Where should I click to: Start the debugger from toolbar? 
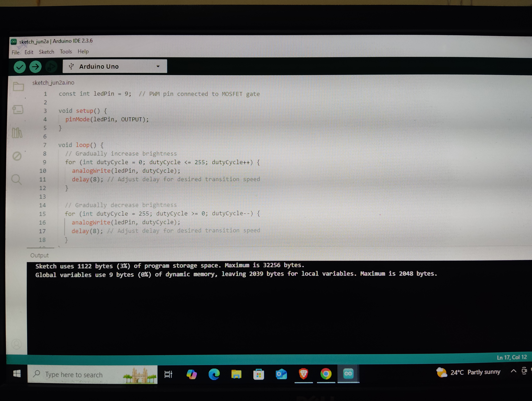(x=51, y=67)
